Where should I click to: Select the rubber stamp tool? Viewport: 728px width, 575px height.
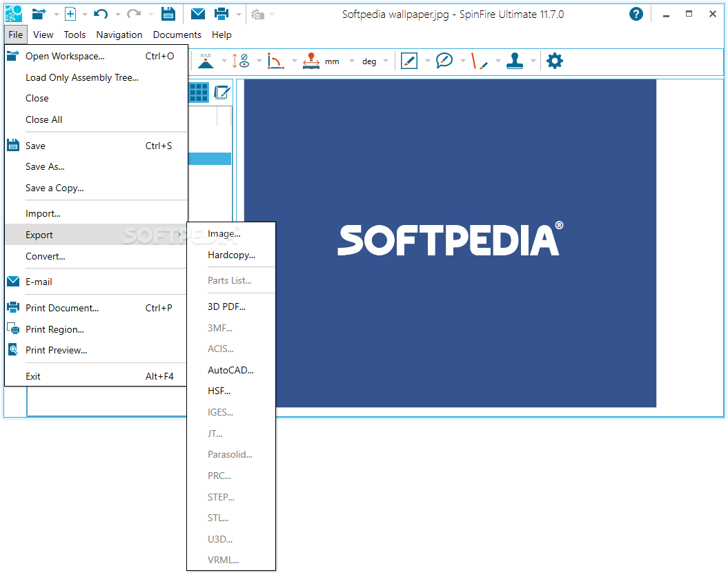tap(514, 61)
